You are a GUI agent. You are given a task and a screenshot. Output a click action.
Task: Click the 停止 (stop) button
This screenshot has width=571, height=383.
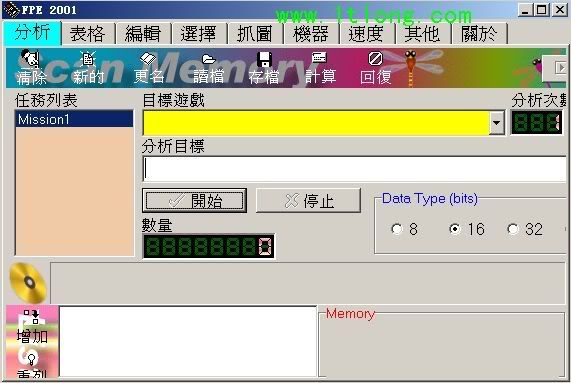(308, 201)
